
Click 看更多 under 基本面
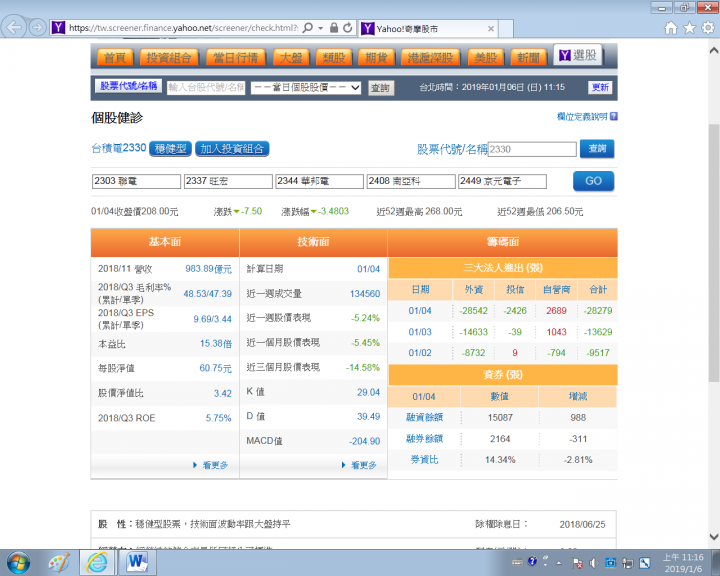point(215,465)
